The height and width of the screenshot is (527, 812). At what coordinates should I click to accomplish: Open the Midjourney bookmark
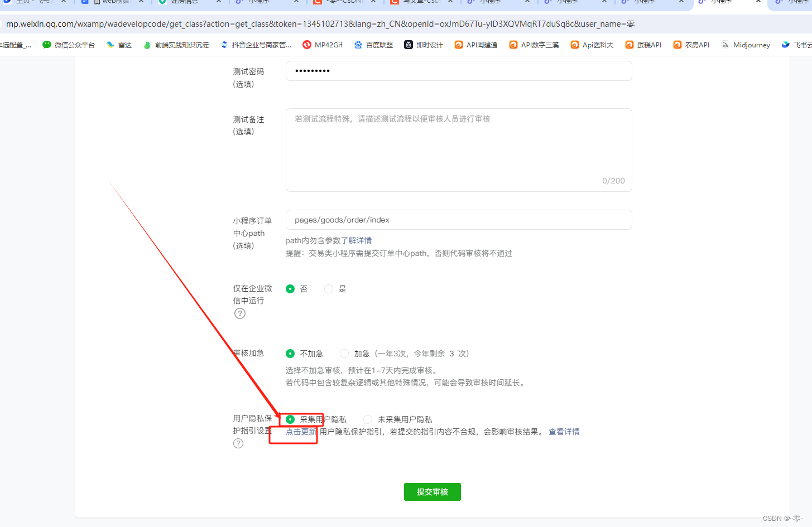(x=746, y=45)
